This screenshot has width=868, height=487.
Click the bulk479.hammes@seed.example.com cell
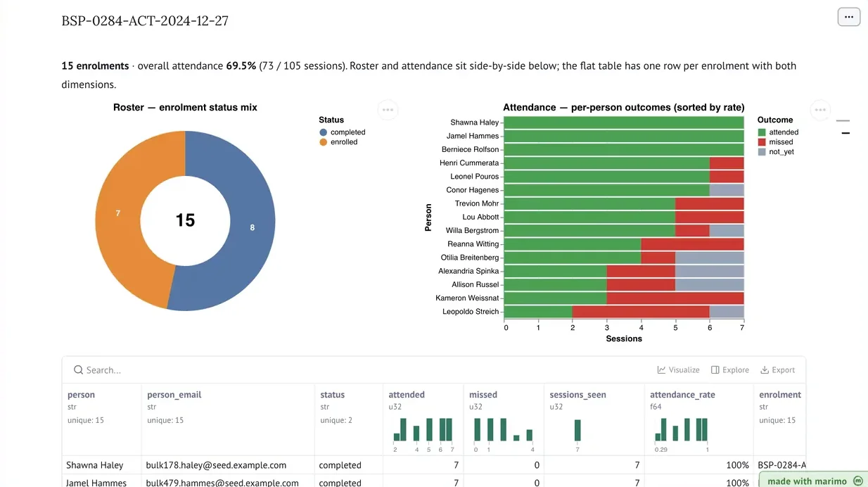point(222,483)
